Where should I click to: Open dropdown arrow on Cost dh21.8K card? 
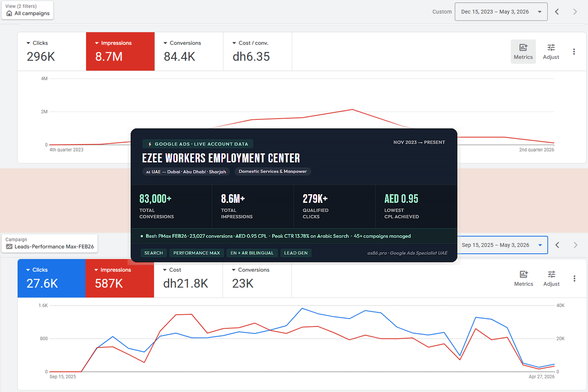(x=165, y=270)
